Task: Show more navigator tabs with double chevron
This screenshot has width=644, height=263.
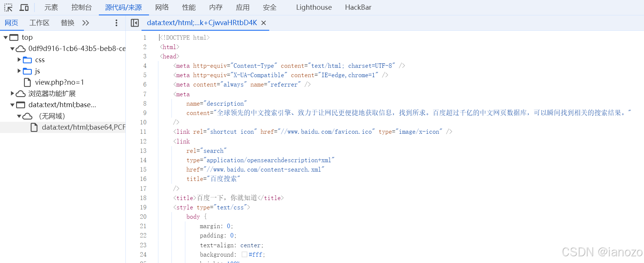Action: (x=86, y=23)
